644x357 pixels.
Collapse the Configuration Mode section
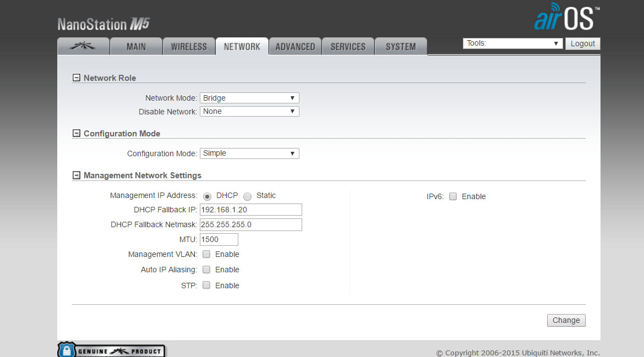point(77,134)
